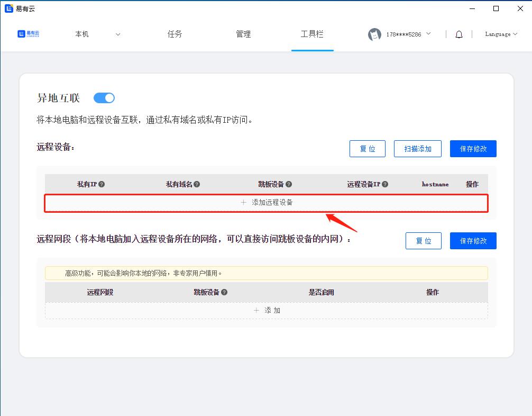The width and height of the screenshot is (532, 416).
Task: Click help icon beside 跳板设备 in remote segment table
Action: click(224, 292)
